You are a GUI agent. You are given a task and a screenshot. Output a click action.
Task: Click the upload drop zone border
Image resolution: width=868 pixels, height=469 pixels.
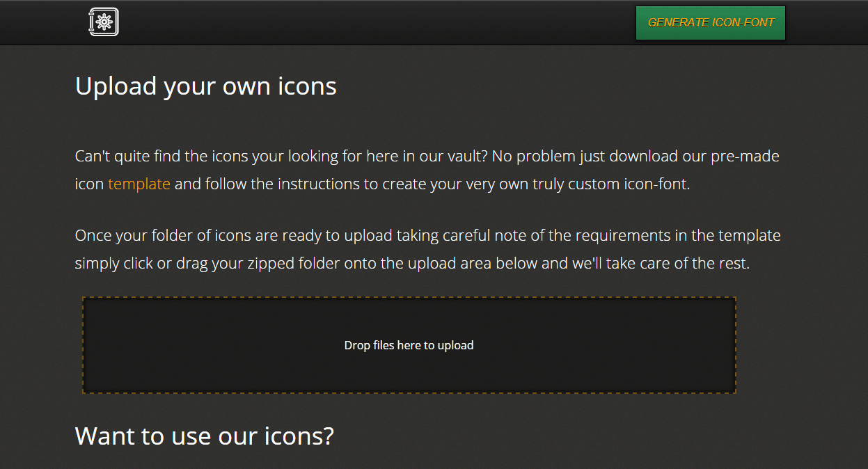point(409,297)
